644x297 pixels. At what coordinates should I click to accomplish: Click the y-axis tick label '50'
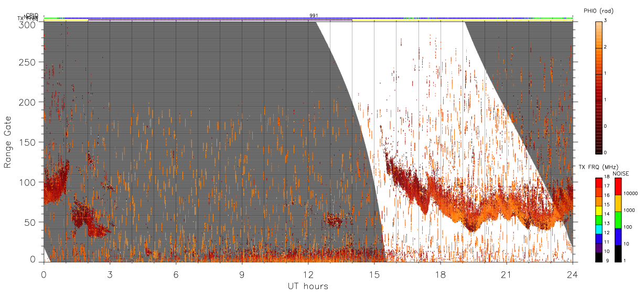(30, 222)
